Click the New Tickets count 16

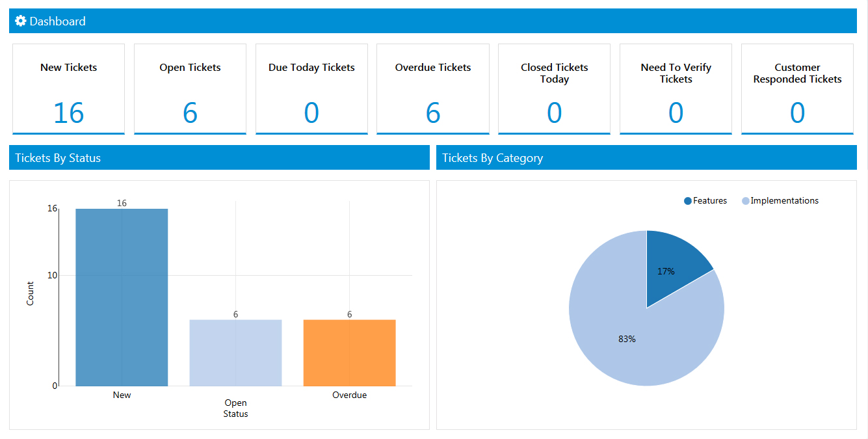[68, 113]
